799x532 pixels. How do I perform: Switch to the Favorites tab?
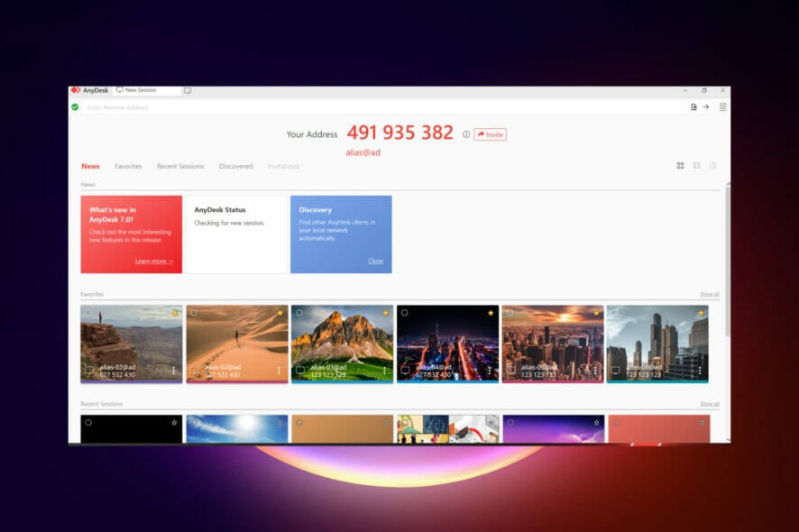coord(128,166)
